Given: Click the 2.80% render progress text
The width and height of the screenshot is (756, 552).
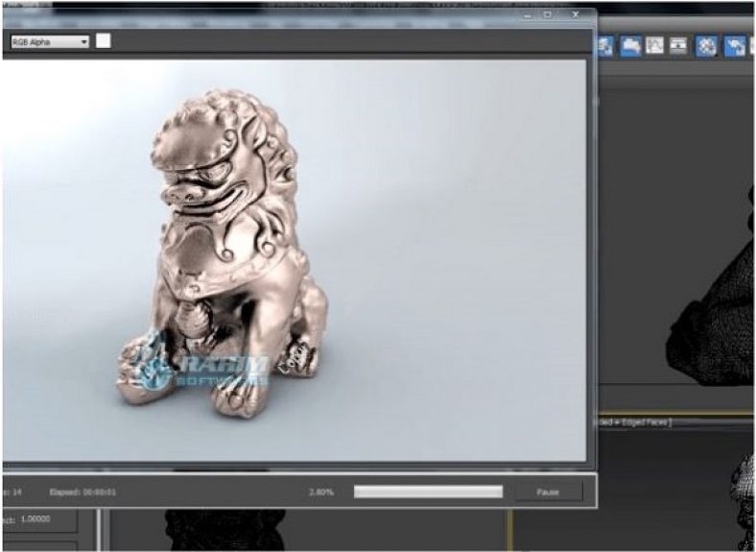Looking at the screenshot, I should click(321, 492).
